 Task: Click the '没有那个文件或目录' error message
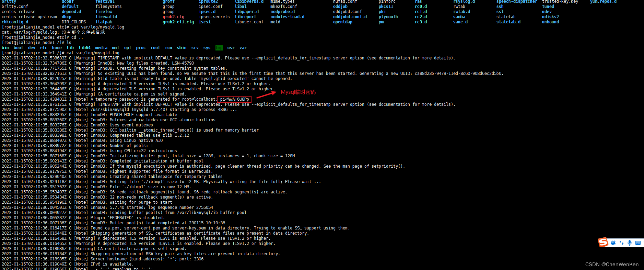[x=83, y=32]
